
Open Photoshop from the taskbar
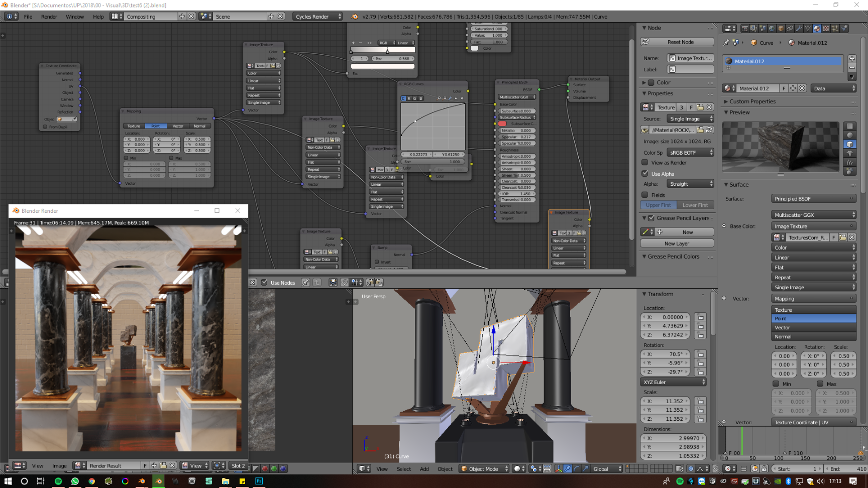(259, 481)
